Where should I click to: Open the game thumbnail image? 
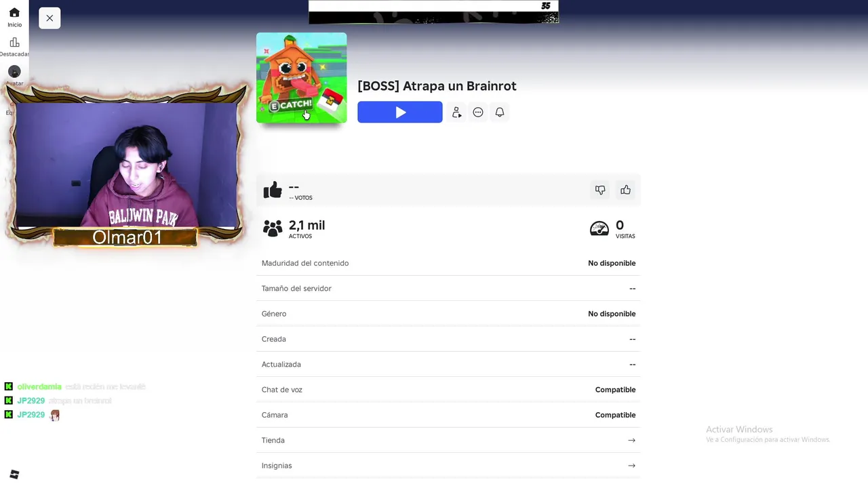302,78
